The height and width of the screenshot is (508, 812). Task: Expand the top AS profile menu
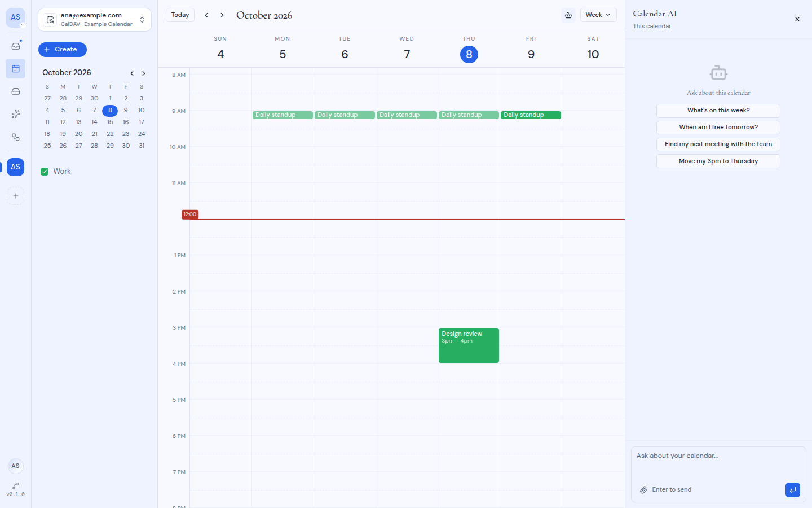click(x=16, y=17)
